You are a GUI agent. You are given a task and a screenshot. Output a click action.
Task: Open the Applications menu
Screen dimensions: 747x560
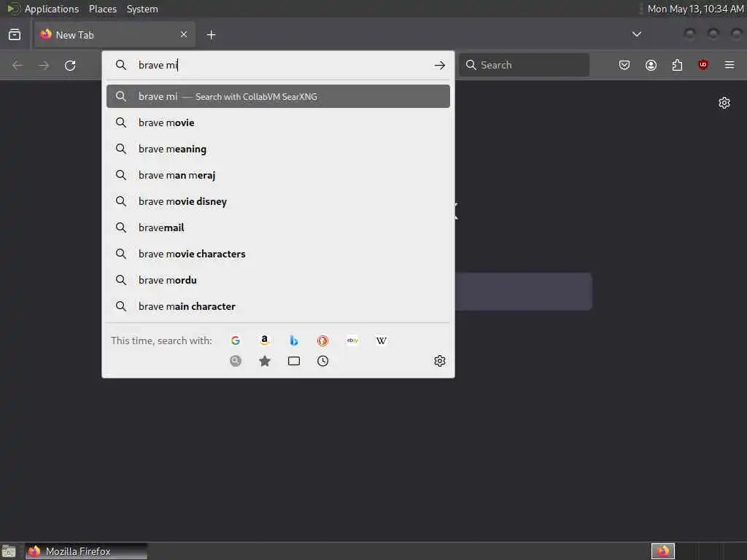[52, 9]
